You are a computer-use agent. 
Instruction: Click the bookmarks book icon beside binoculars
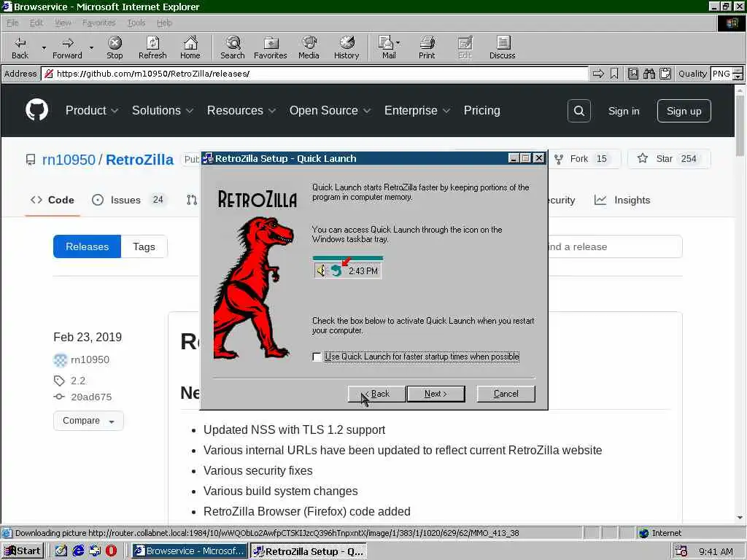(x=632, y=74)
